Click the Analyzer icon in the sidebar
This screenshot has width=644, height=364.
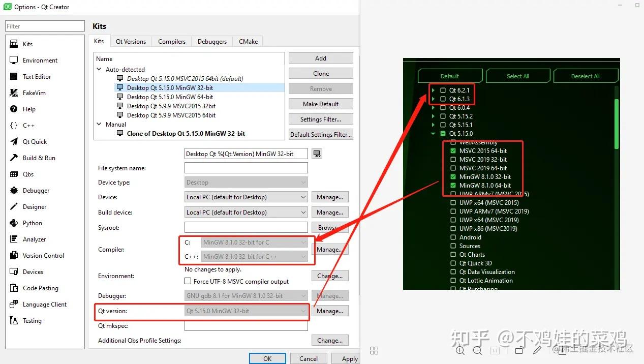coord(13,239)
